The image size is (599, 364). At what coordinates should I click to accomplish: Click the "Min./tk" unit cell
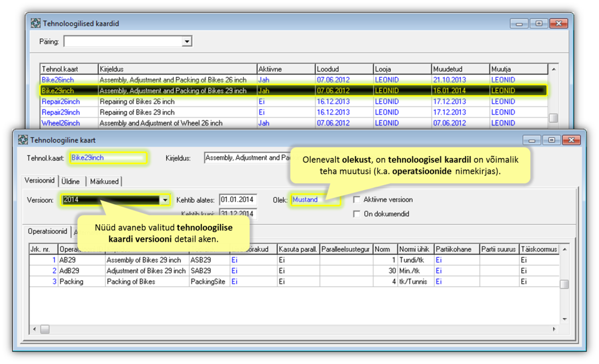[x=415, y=271]
